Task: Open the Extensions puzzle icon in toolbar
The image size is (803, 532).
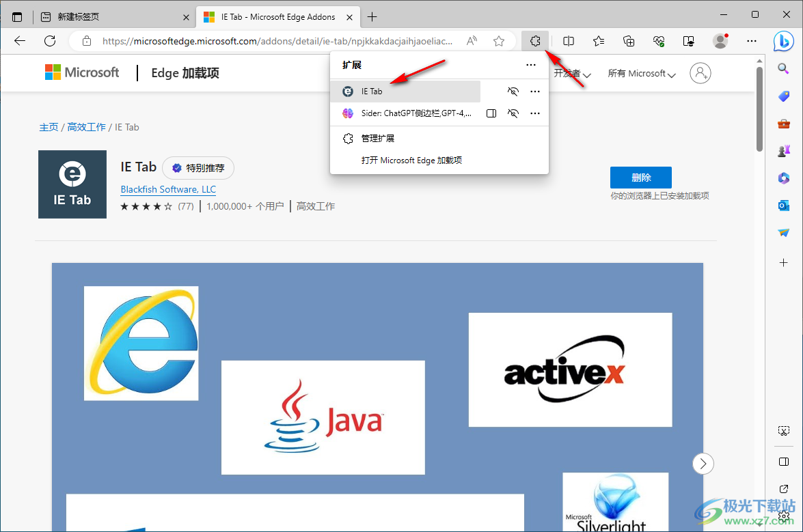Action: [535, 41]
